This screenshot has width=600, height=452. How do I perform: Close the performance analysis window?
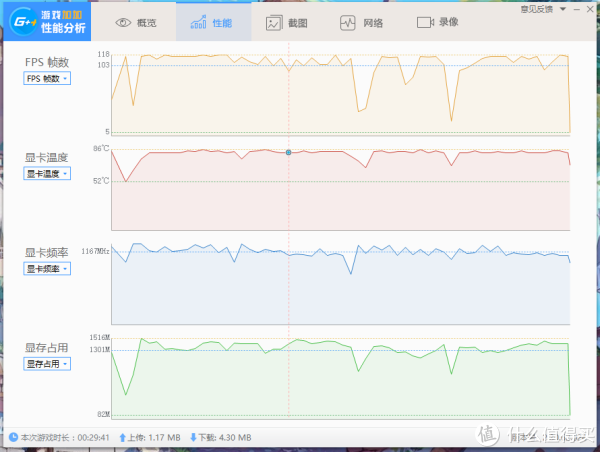pos(590,9)
